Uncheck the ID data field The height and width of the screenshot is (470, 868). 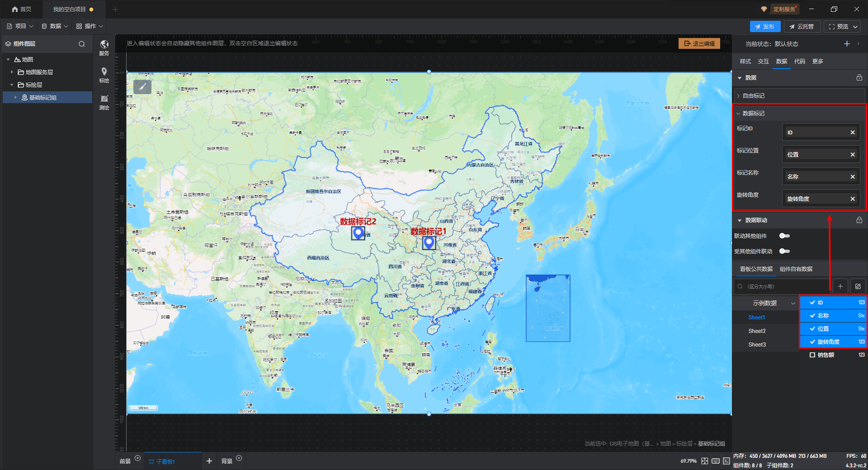coord(812,303)
